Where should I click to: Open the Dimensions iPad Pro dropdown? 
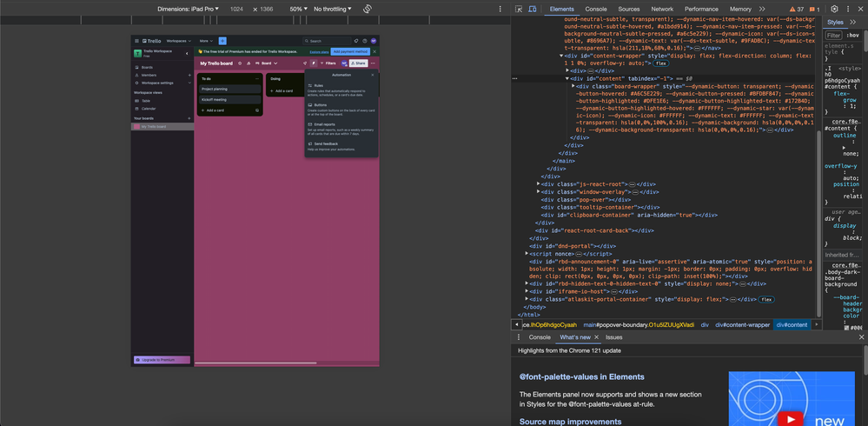188,9
